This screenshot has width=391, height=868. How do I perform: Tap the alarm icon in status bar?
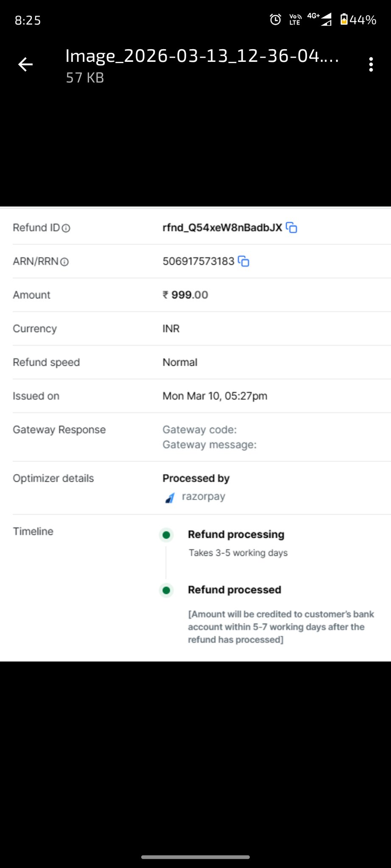275,19
